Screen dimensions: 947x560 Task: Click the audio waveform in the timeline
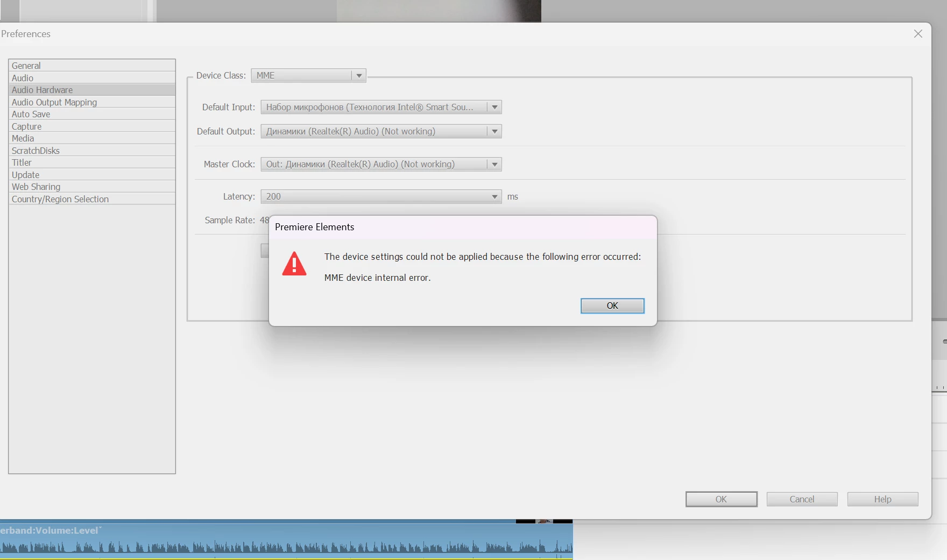(x=286, y=547)
